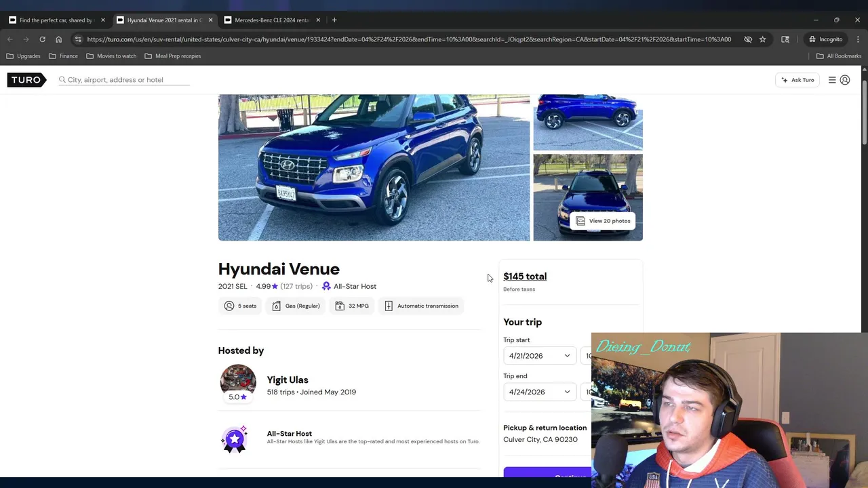Open the main Hyundai Venue front photo
This screenshot has width=868, height=488.
click(x=374, y=167)
